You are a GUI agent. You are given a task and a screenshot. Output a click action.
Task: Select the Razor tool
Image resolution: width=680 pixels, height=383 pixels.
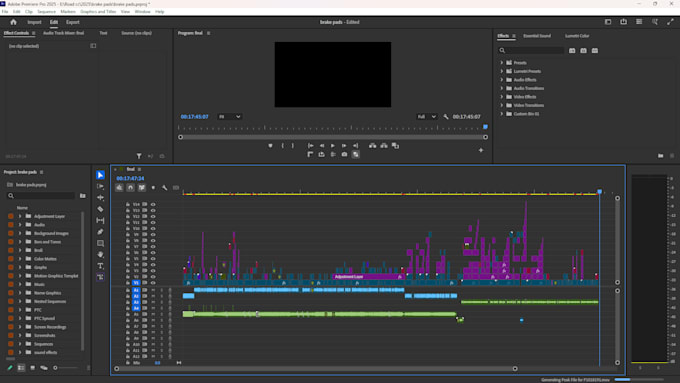pos(100,209)
